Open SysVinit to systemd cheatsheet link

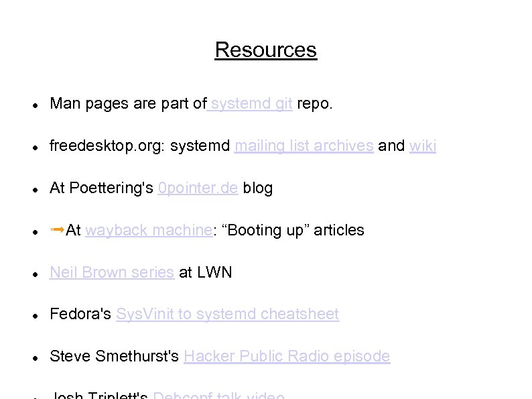[228, 314]
